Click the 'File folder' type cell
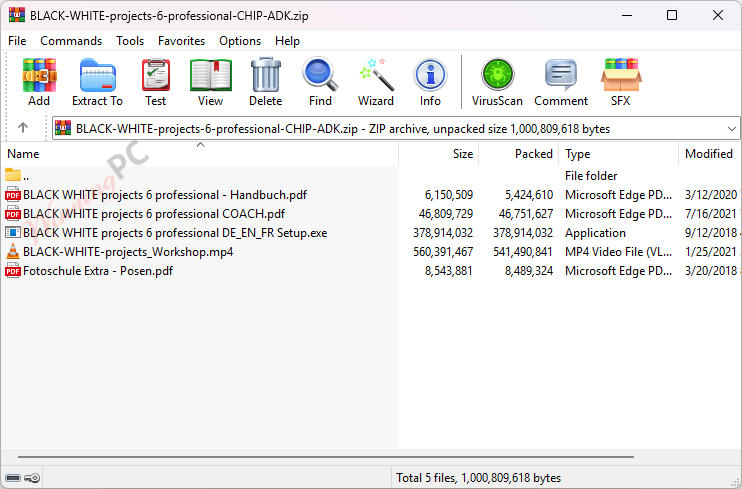Screen dimensions: 742x489 pos(591,176)
